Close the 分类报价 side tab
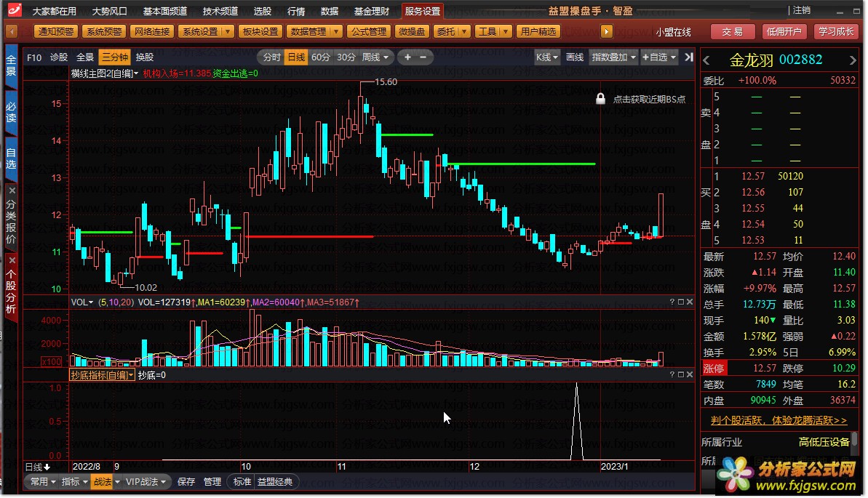Image resolution: width=868 pixels, height=498 pixels. 12,190
